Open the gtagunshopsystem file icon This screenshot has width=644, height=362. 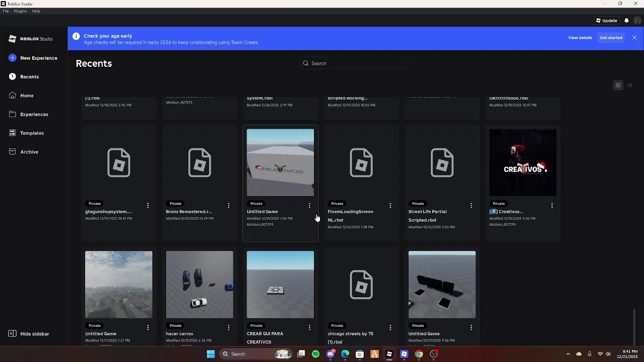[119, 162]
